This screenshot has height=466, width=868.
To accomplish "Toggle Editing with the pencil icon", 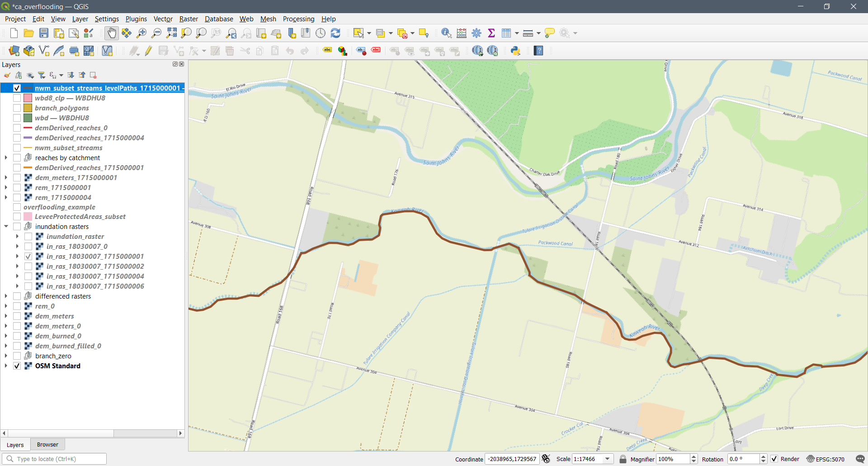I will point(148,51).
